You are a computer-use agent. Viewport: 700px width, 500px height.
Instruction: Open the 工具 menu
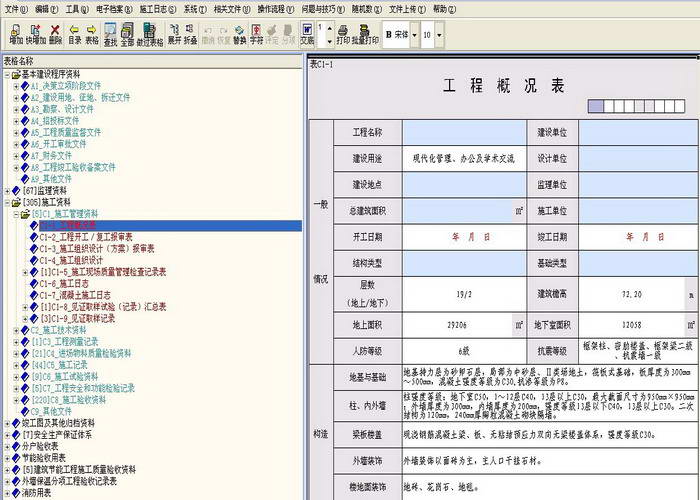point(77,8)
